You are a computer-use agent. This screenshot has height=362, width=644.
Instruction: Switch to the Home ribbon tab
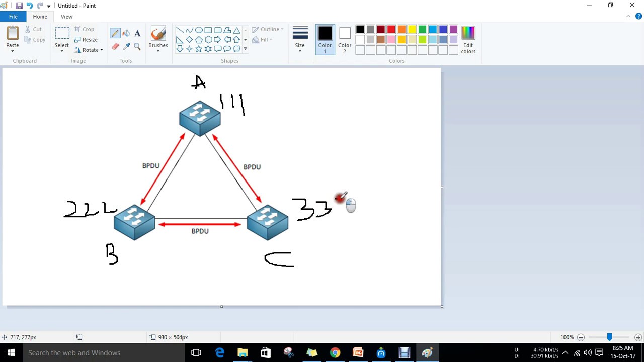(x=40, y=17)
